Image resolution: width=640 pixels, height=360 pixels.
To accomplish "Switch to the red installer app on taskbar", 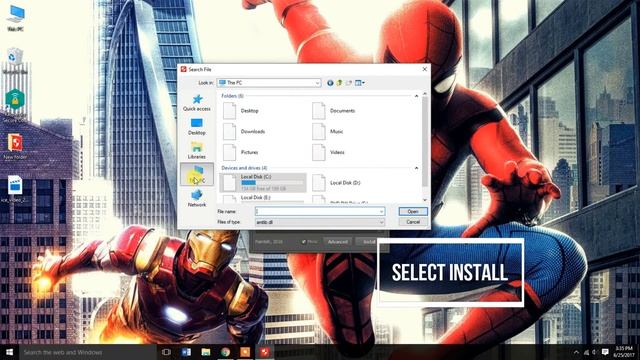I will click(264, 352).
